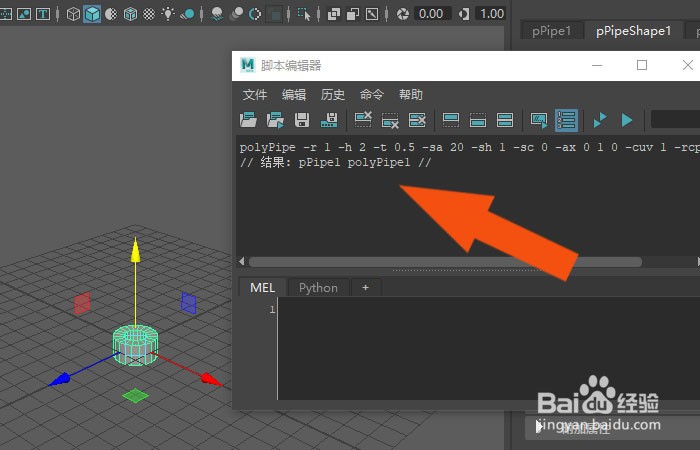Toggle Echo All Commands icon
The image size is (700, 450).
coord(539,120)
